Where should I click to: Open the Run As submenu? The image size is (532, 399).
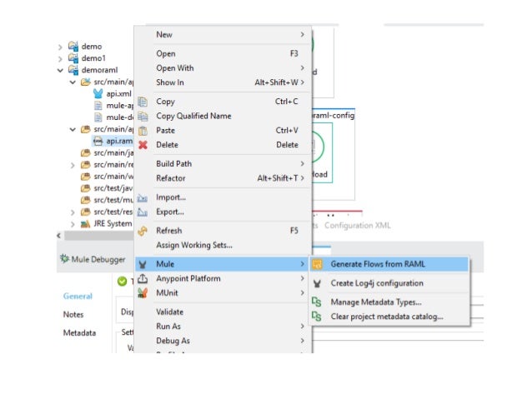223,327
